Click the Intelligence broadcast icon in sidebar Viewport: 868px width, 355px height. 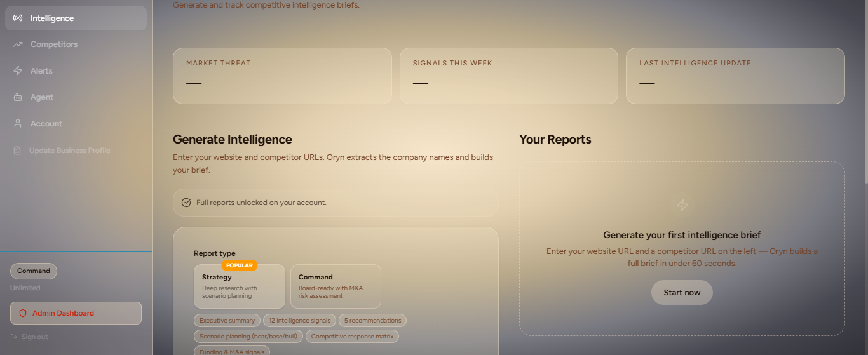click(18, 18)
